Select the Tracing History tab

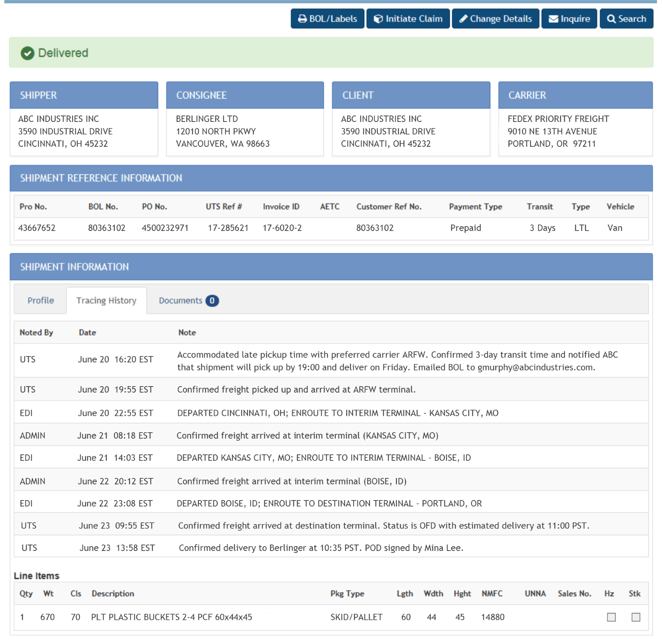pyautogui.click(x=106, y=300)
